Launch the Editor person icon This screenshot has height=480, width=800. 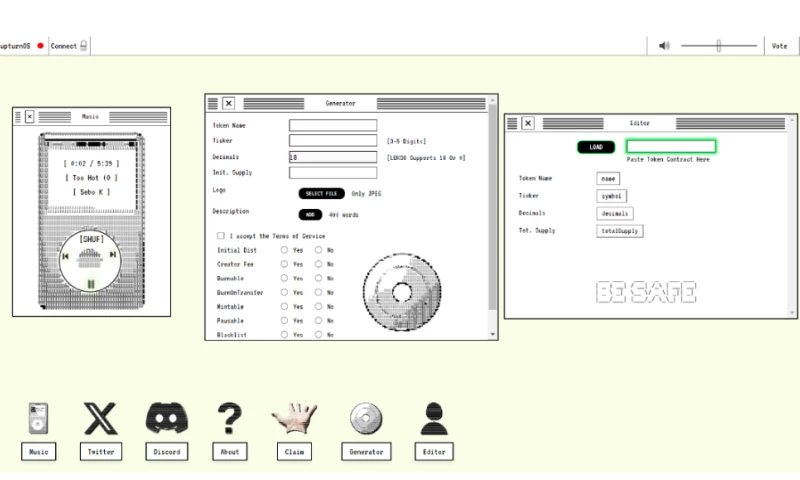pyautogui.click(x=434, y=419)
